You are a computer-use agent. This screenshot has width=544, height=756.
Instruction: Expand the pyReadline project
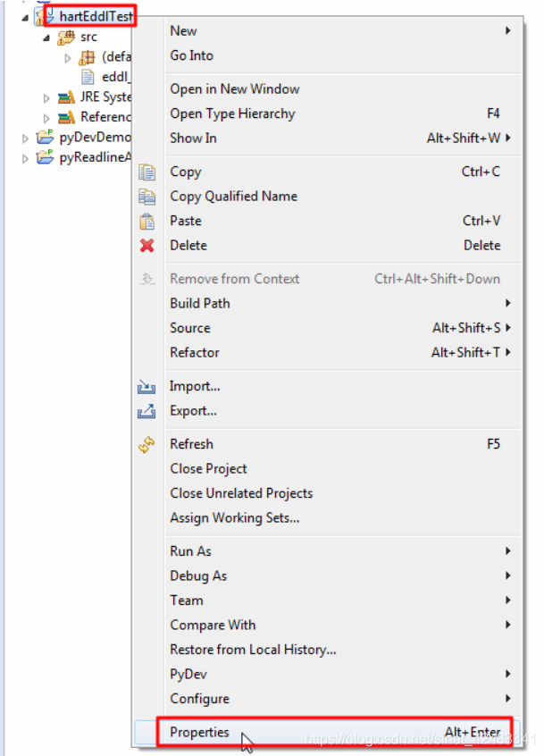click(x=25, y=159)
